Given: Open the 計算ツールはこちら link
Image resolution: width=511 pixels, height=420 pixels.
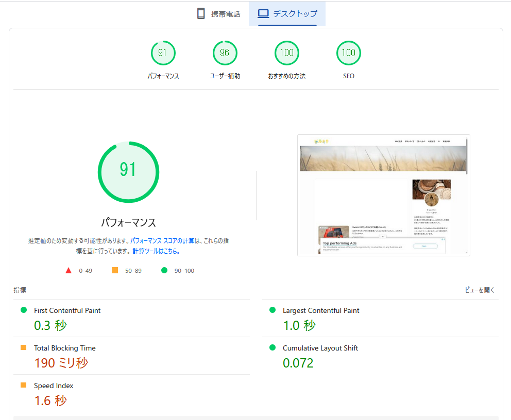Looking at the screenshot, I should pos(156,251).
